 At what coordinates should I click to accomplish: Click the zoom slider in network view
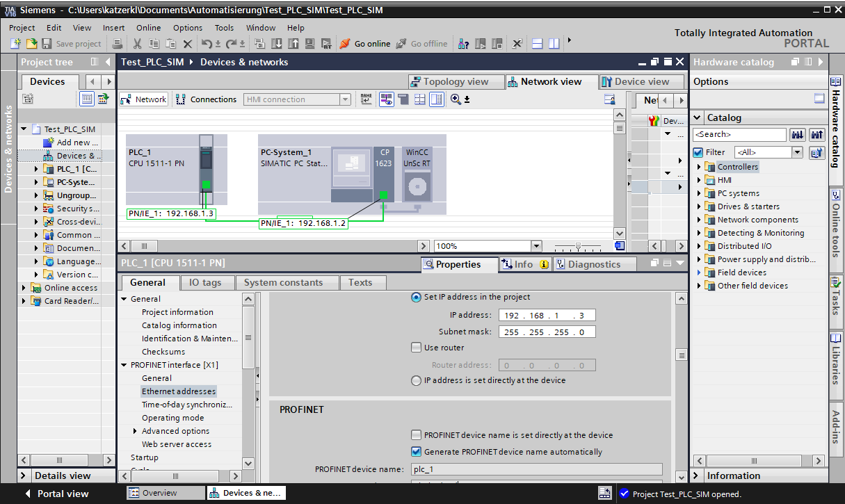coord(577,246)
